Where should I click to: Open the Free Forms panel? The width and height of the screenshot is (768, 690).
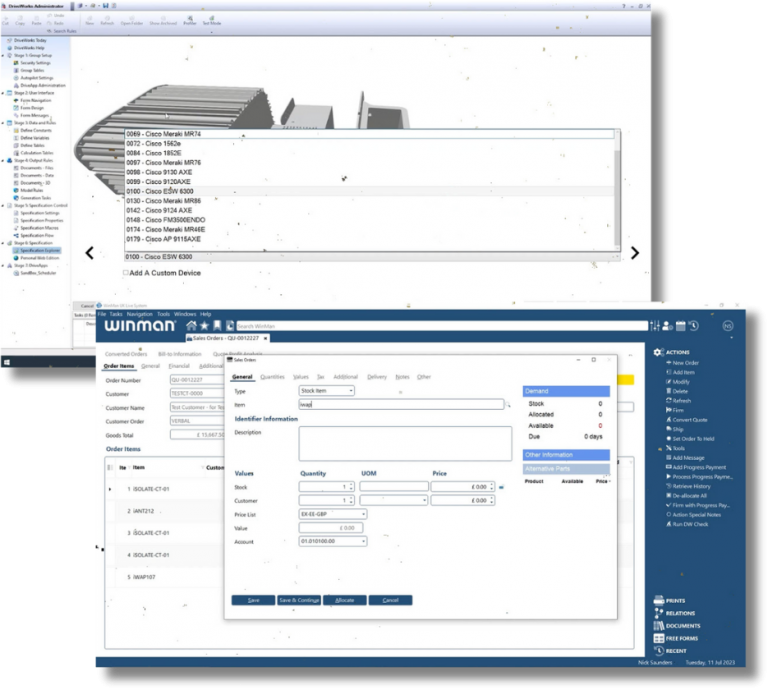[x=676, y=639]
